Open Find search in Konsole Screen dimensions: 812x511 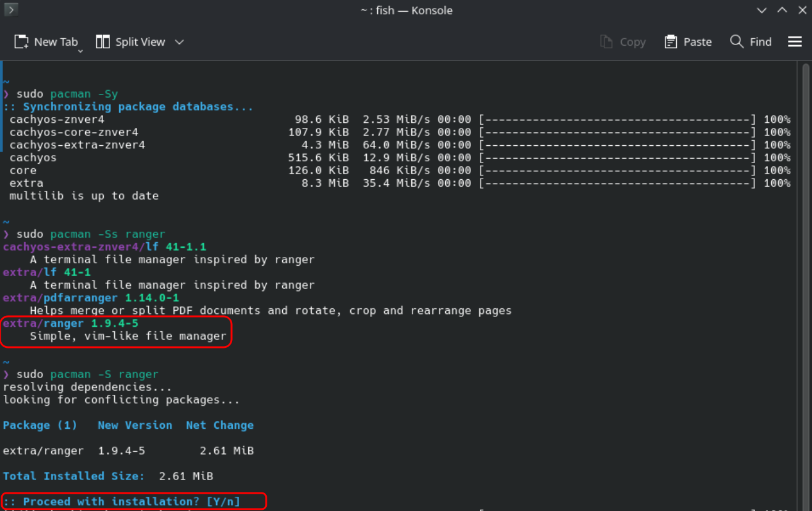pos(751,42)
